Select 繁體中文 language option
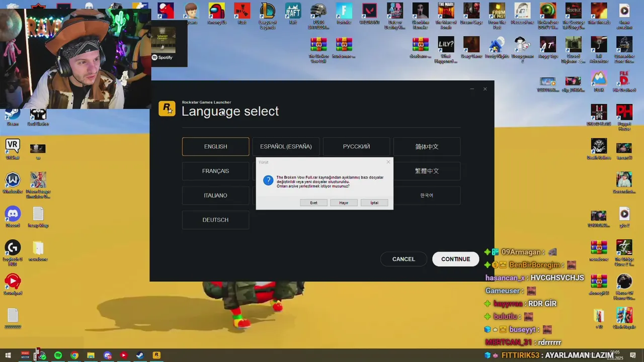Image resolution: width=644 pixels, height=362 pixels. 427,171
